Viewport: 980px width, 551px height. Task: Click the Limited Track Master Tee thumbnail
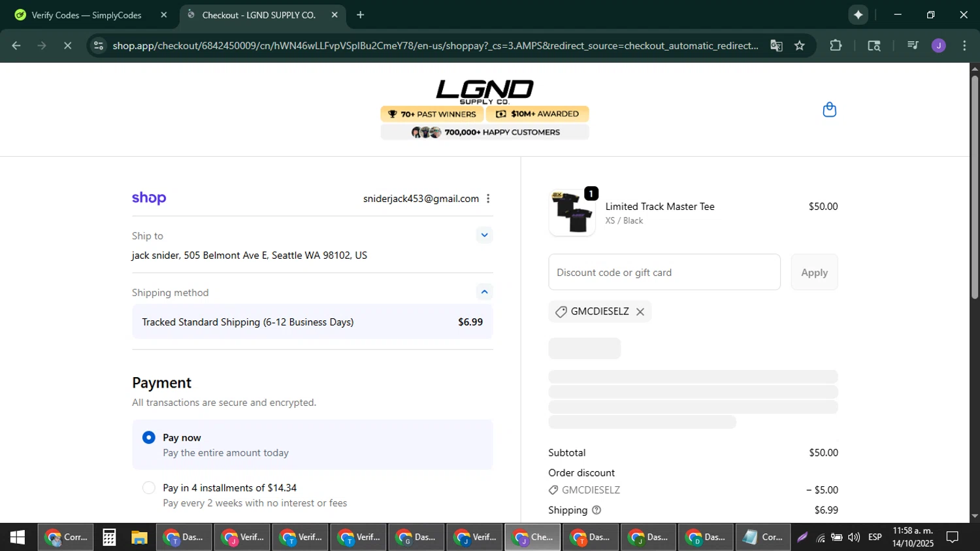click(x=572, y=213)
